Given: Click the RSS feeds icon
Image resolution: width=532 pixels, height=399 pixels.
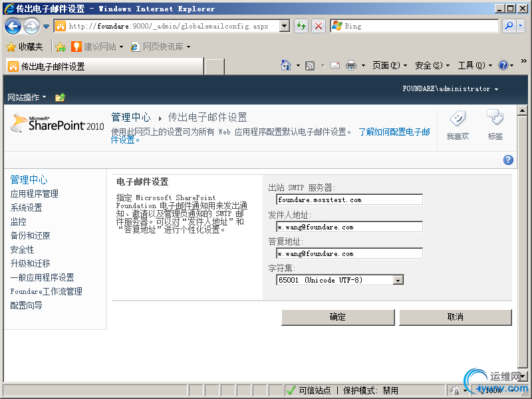Looking at the screenshot, I should tap(310, 65).
